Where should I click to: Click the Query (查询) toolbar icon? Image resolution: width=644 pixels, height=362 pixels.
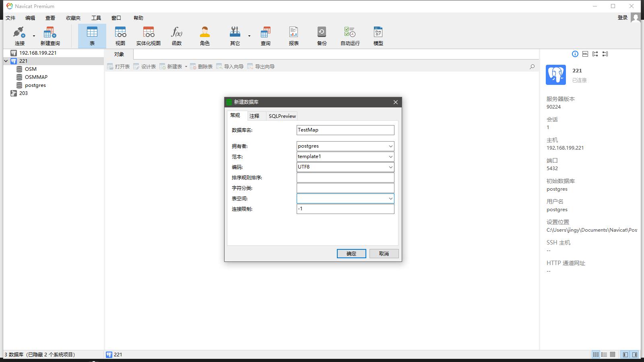point(266,36)
